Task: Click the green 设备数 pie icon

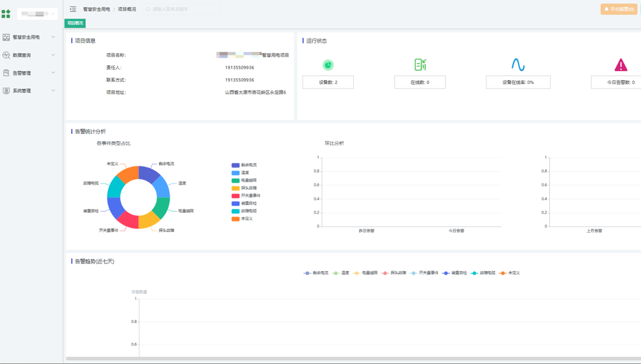Action: 328,65
